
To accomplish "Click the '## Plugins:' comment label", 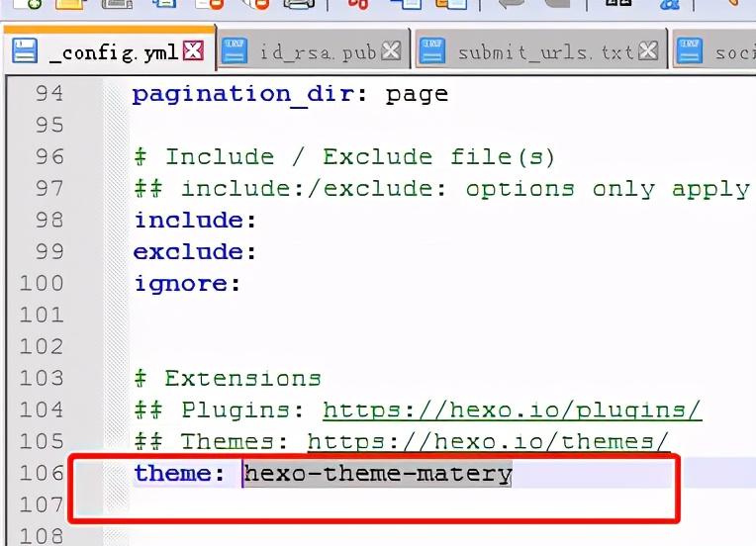I will tap(220, 410).
